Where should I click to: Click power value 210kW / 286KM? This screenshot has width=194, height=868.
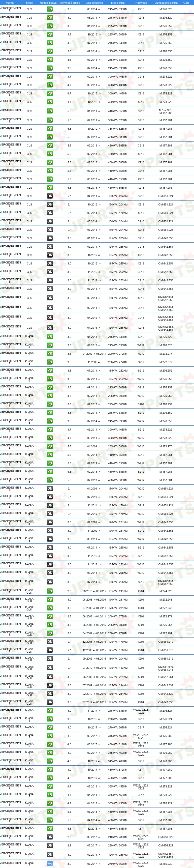118,837
